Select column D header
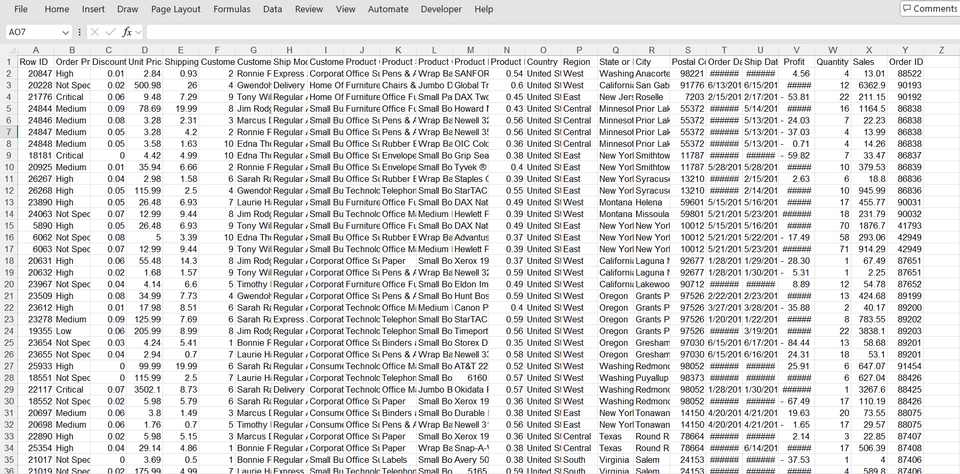The height and width of the screenshot is (474, 960). 144,50
